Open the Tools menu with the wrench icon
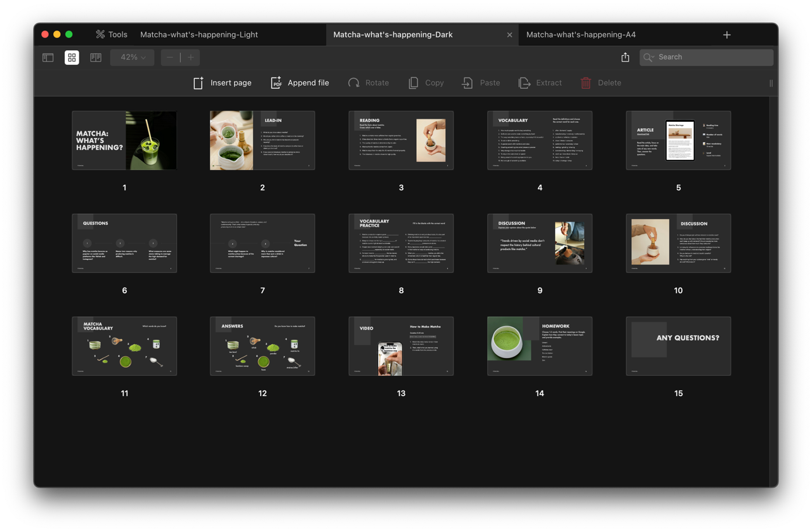The image size is (812, 532). click(111, 34)
